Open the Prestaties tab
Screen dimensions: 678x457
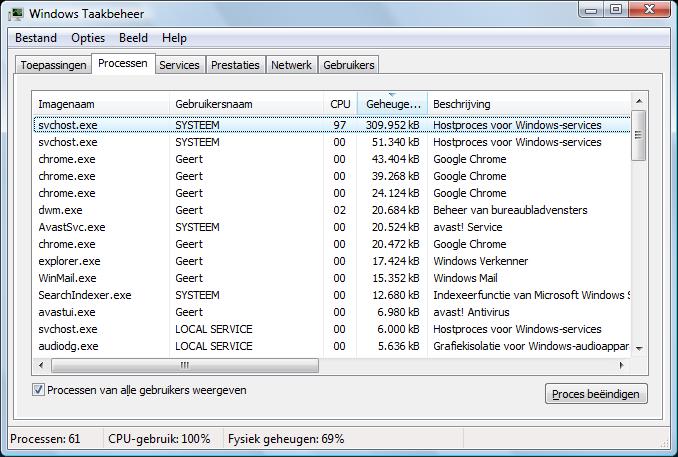[235, 65]
